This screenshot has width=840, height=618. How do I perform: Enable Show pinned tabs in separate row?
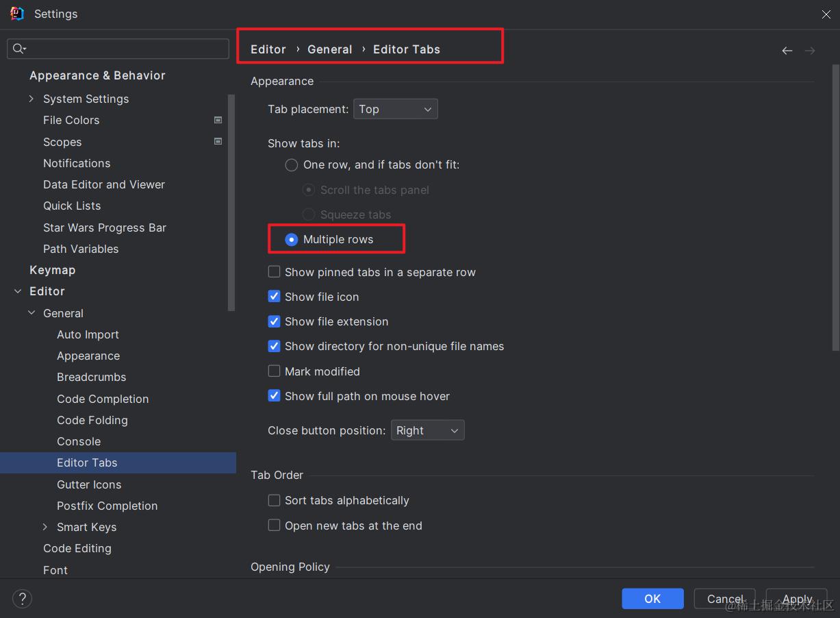(274, 272)
